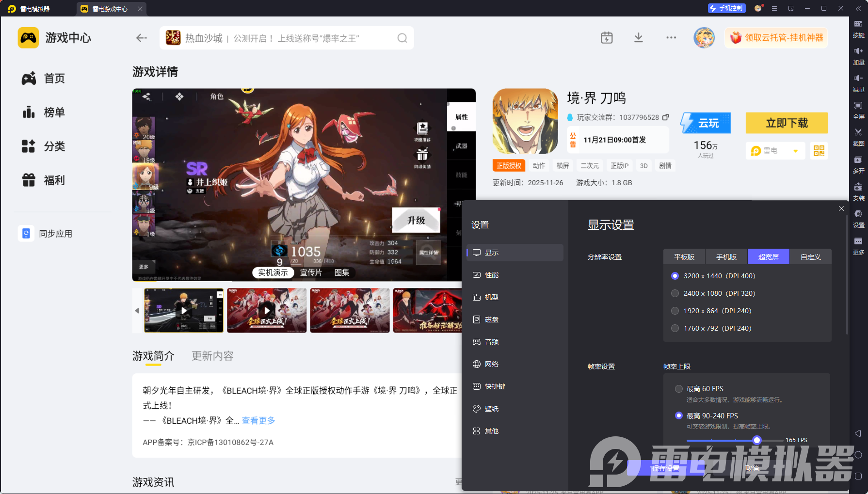Open 福利 benefits in the sidebar
868x494 pixels.
coord(43,180)
